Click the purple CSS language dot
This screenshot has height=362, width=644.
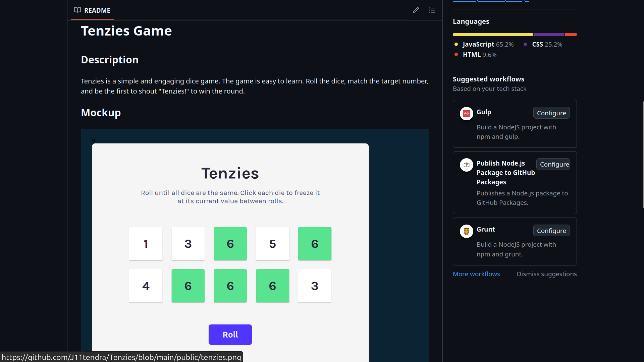click(x=525, y=44)
